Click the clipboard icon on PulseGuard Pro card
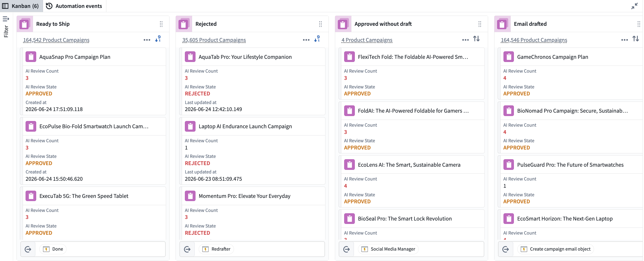The image size is (644, 261). 508,165
